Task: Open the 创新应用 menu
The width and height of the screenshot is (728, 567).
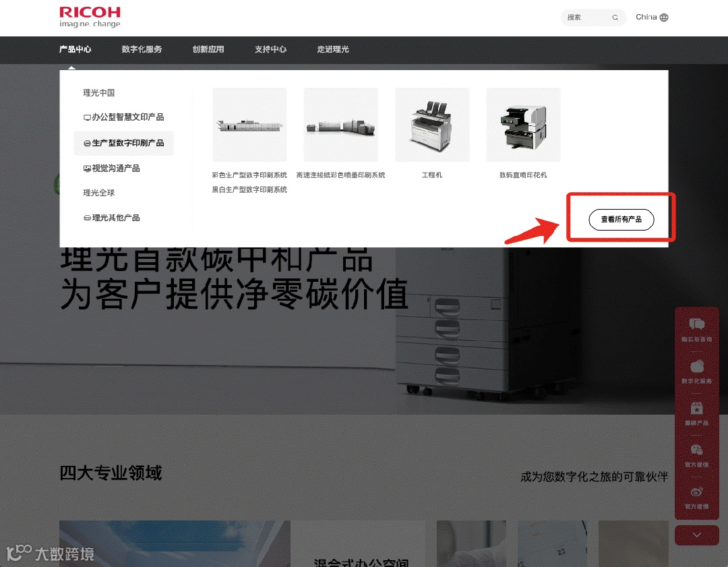Action: point(208,49)
